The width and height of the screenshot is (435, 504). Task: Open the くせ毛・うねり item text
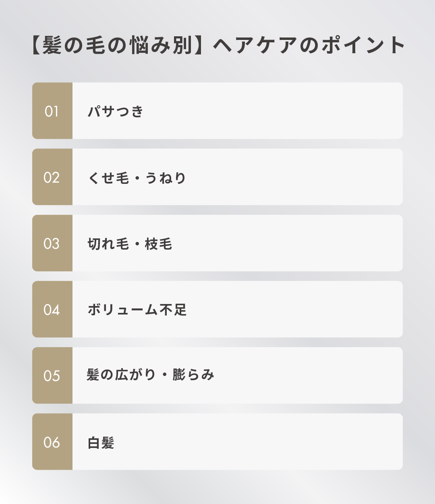pyautogui.click(x=137, y=177)
